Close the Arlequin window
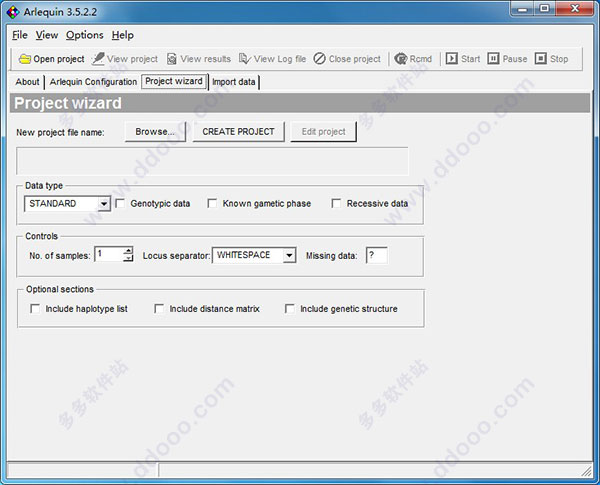600x485 pixels. pyautogui.click(x=575, y=9)
